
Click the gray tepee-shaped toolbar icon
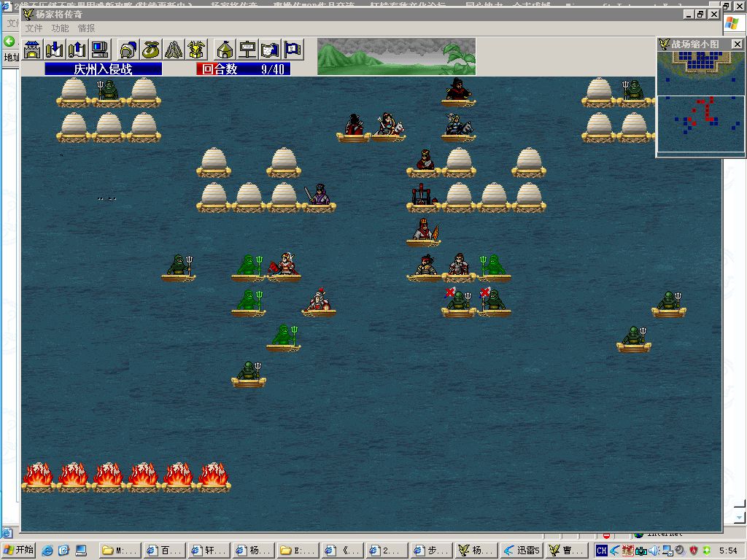click(174, 50)
